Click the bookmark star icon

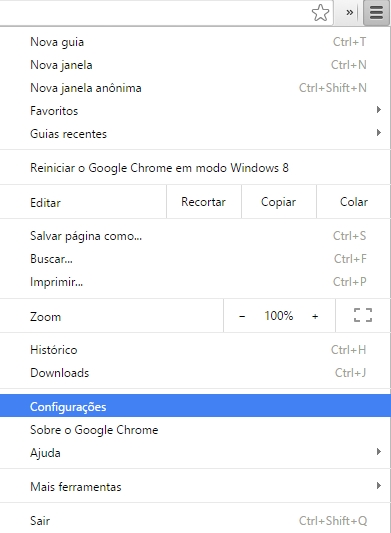pyautogui.click(x=320, y=13)
